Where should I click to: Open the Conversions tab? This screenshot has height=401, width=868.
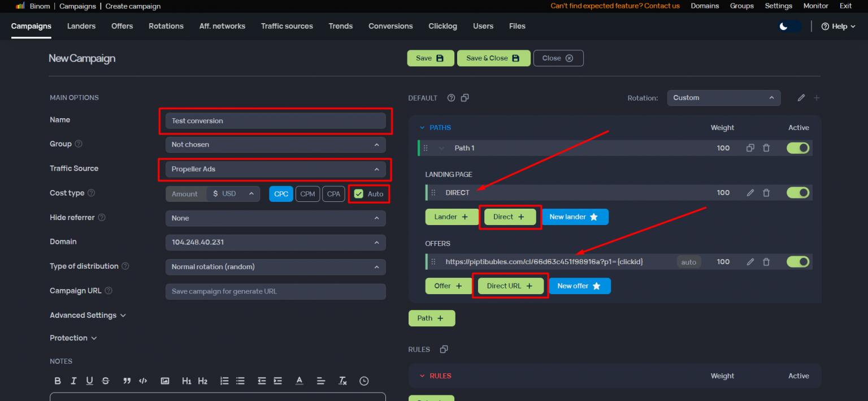pyautogui.click(x=390, y=26)
